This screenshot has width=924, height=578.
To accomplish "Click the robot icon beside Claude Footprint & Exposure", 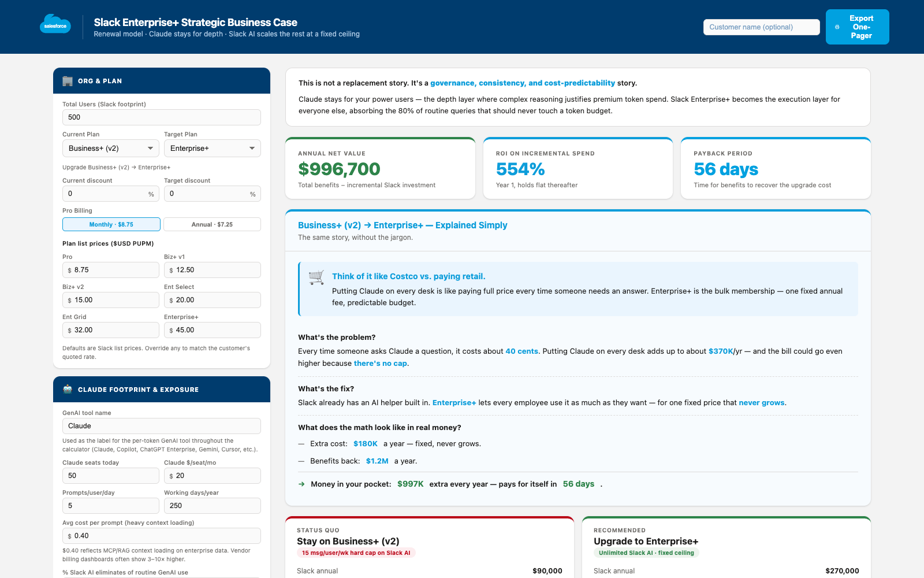I will coord(68,390).
